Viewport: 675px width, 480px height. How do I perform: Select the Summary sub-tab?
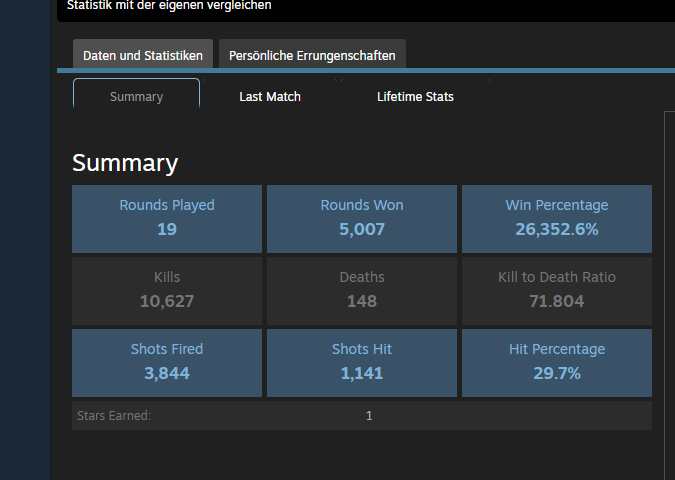136,97
